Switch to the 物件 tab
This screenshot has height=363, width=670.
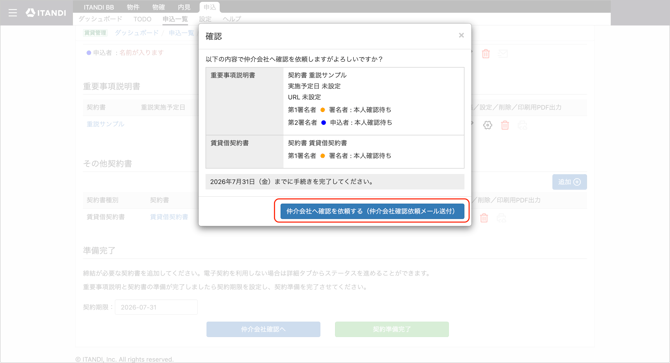coord(133,7)
